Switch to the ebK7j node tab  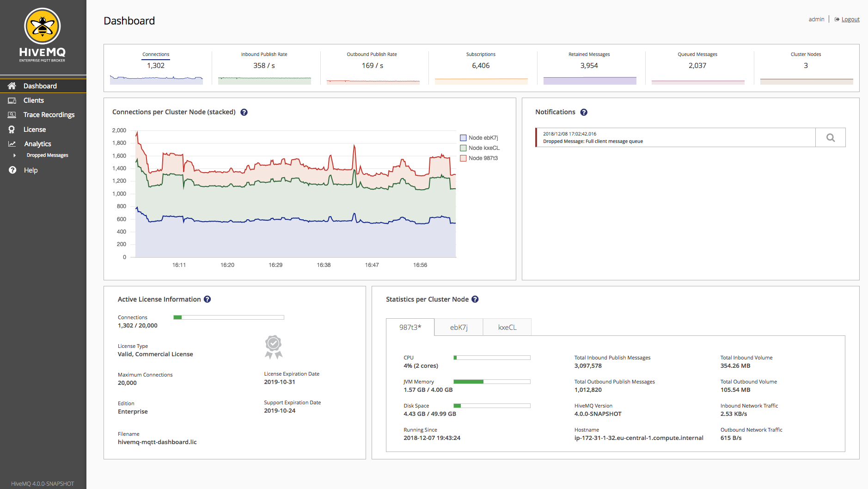[x=459, y=327]
